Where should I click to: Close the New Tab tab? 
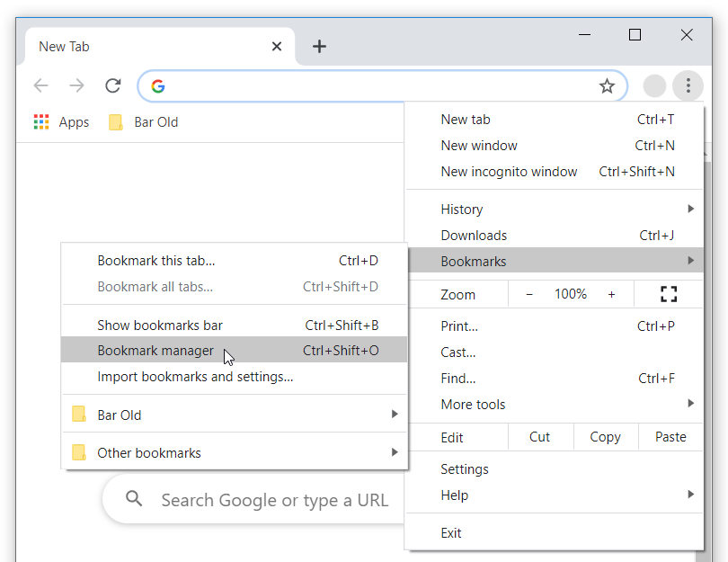pyautogui.click(x=277, y=47)
